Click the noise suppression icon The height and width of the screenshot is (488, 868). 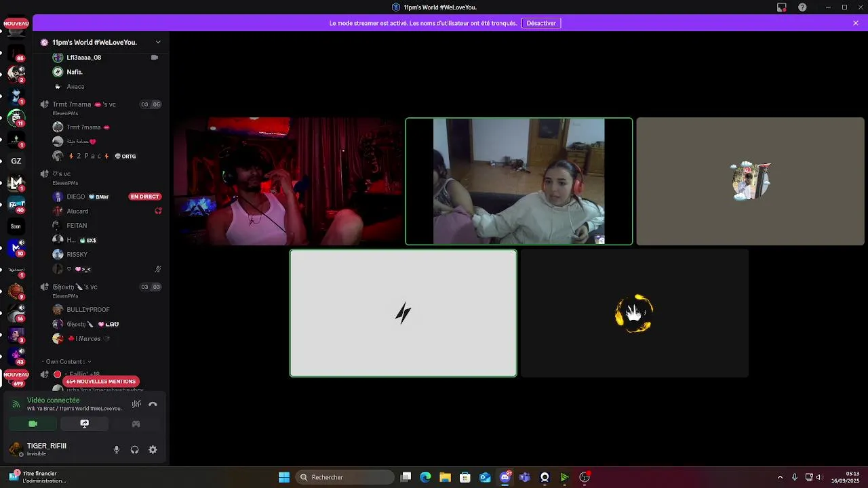coord(136,404)
